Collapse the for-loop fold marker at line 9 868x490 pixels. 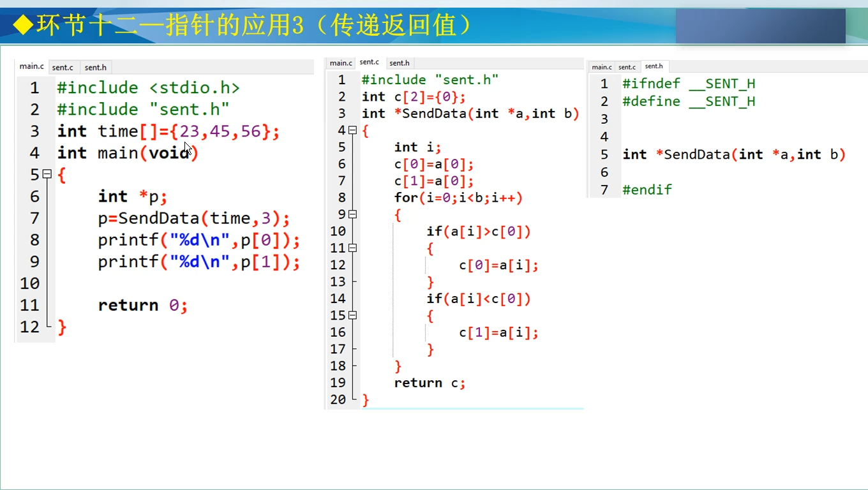(x=353, y=214)
